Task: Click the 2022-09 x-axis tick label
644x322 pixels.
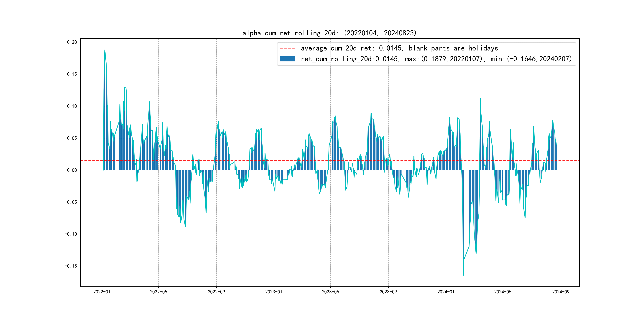Action: pyautogui.click(x=216, y=292)
